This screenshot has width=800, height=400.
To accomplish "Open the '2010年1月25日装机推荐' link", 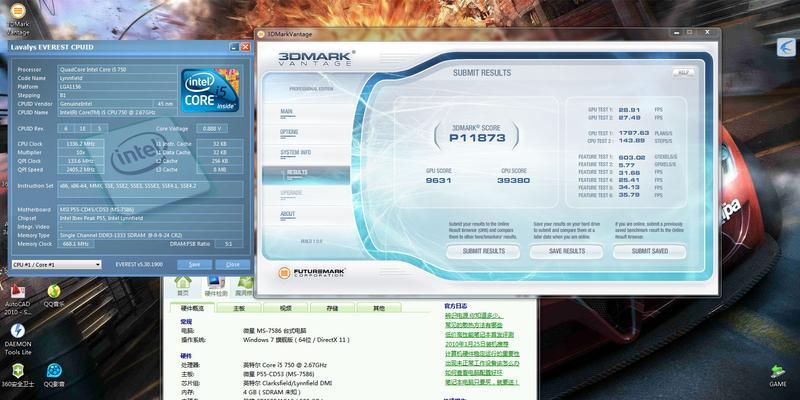I will tap(476, 344).
